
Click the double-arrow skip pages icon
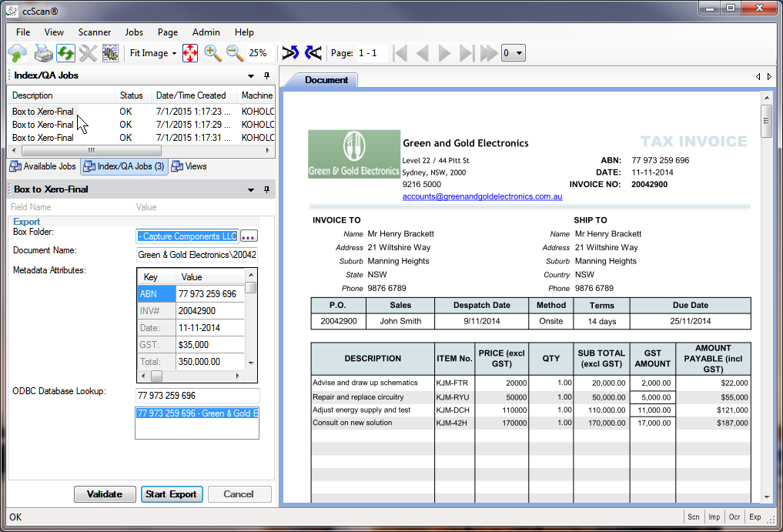tap(489, 53)
